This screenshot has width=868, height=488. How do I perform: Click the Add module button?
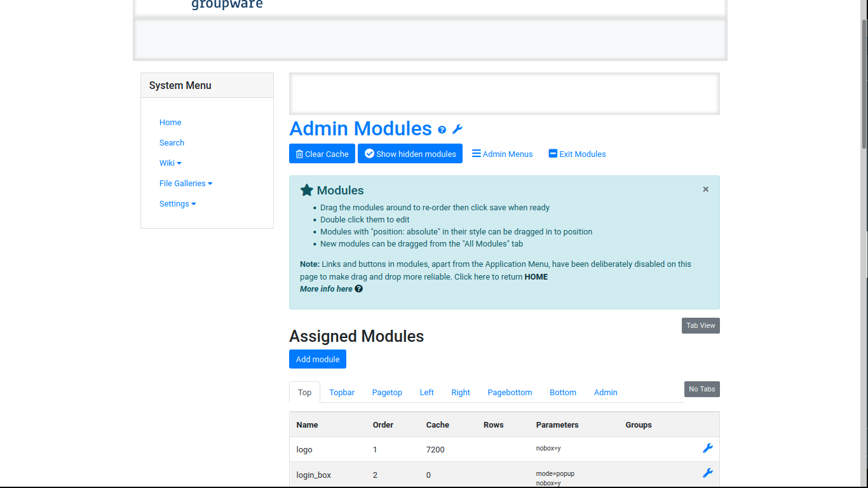point(318,359)
